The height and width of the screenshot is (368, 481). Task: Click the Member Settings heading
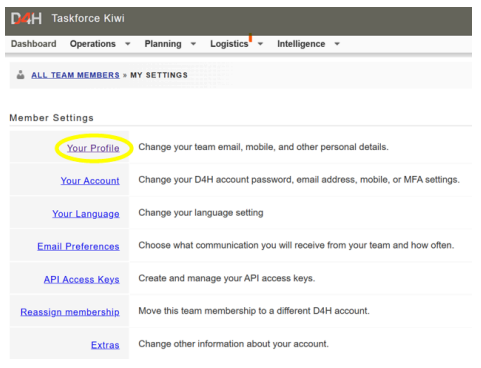tap(52, 118)
